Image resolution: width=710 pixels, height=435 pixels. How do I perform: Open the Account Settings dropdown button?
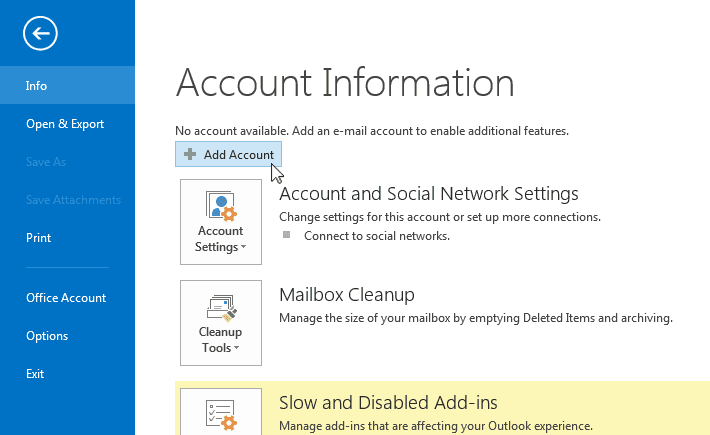[x=221, y=222]
